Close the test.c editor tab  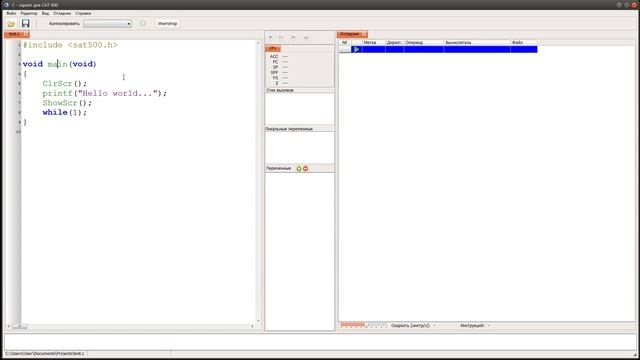coord(26,34)
